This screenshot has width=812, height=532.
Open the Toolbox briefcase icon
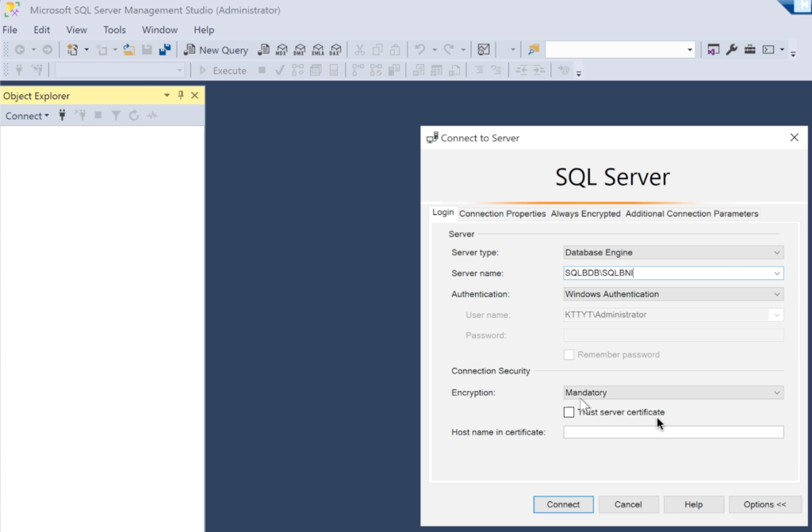pos(750,50)
